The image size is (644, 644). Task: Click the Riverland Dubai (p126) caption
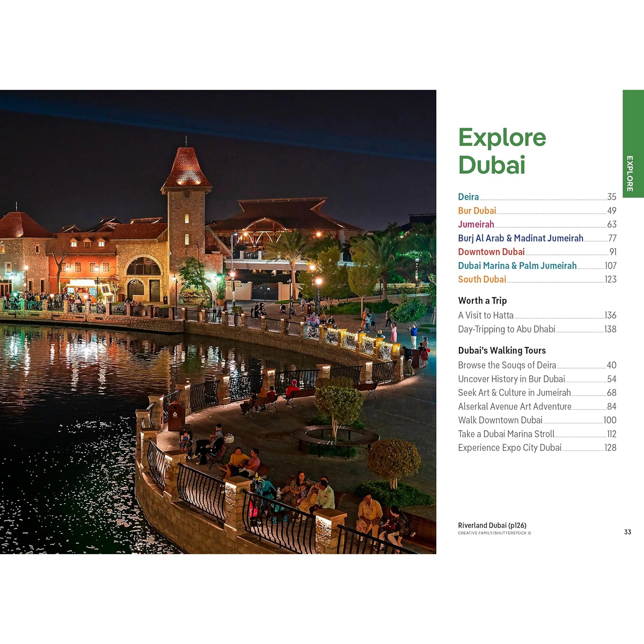492,526
